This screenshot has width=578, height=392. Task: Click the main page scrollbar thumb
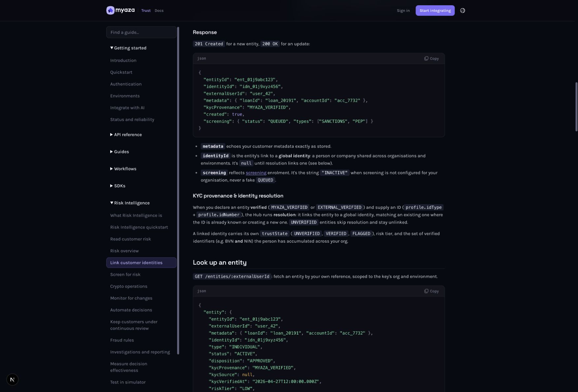tap(576, 107)
